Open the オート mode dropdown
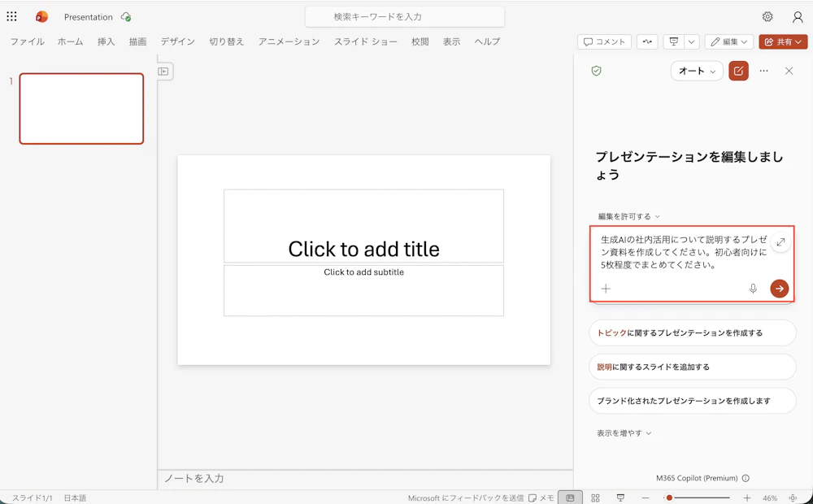 click(x=697, y=71)
